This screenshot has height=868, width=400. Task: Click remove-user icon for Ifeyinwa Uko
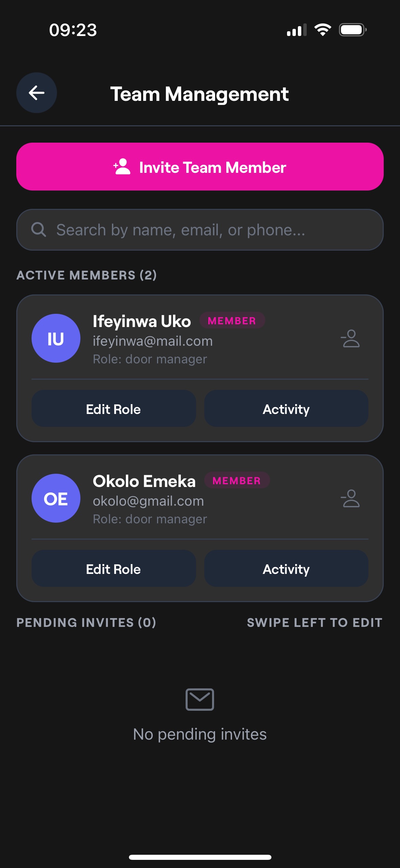pos(350,339)
